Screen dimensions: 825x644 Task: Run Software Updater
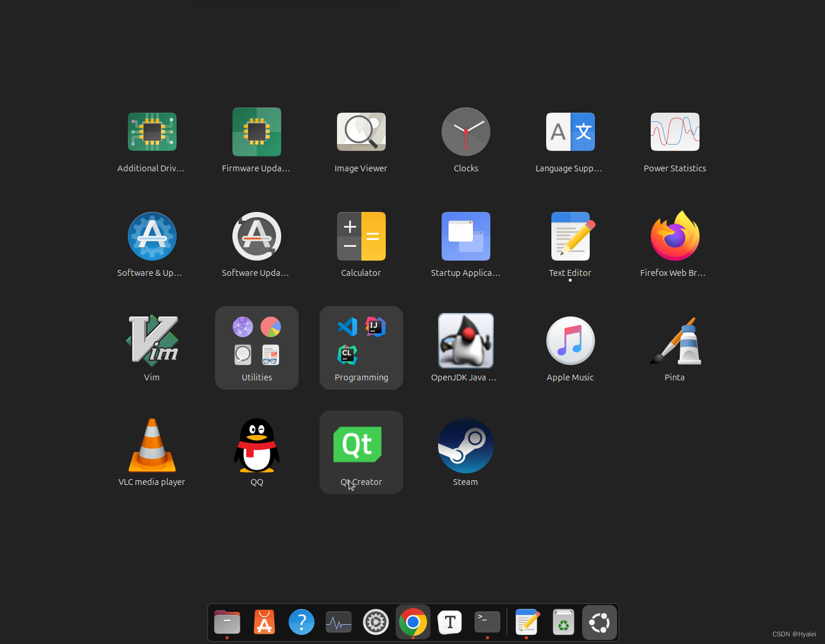point(256,236)
